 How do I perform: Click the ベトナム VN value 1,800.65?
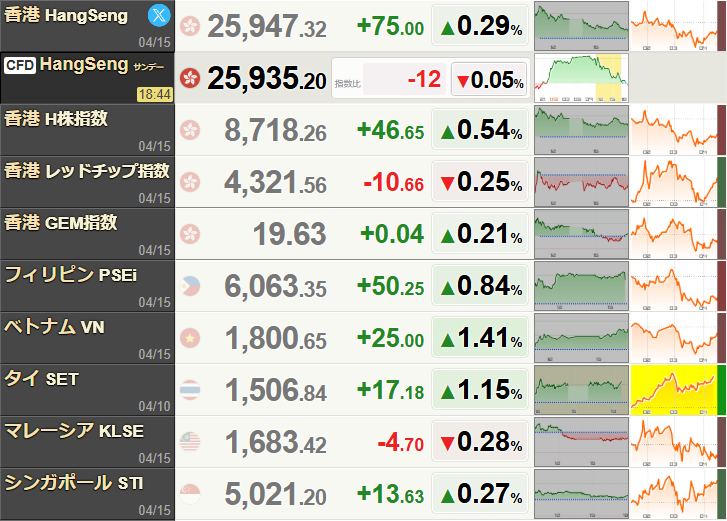pyautogui.click(x=275, y=338)
